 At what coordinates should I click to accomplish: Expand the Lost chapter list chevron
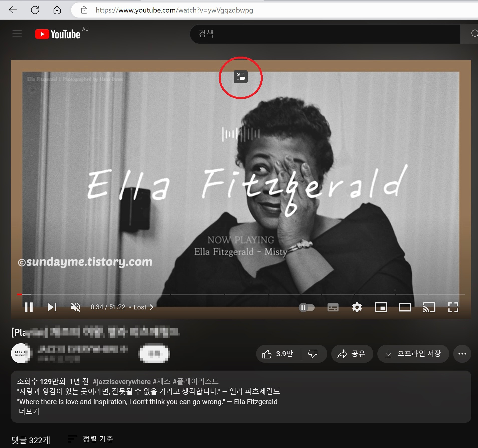coord(151,307)
